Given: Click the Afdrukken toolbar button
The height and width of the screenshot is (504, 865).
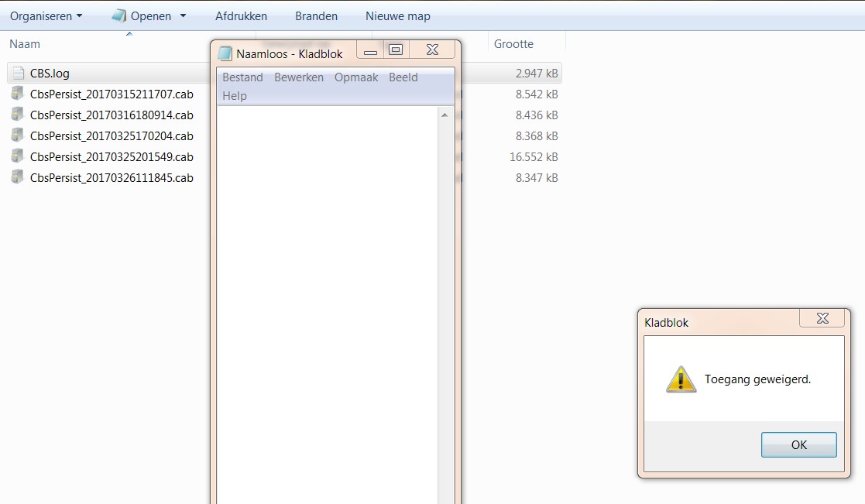Looking at the screenshot, I should [241, 16].
